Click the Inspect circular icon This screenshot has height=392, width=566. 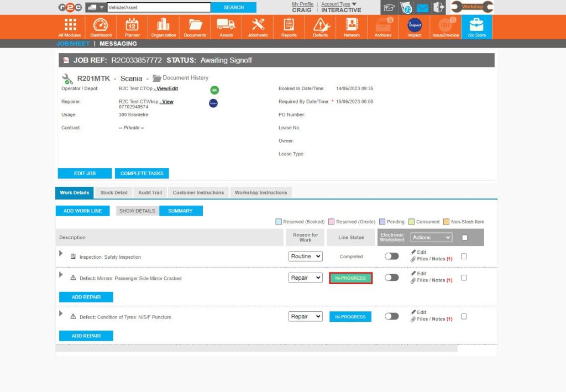point(415,26)
